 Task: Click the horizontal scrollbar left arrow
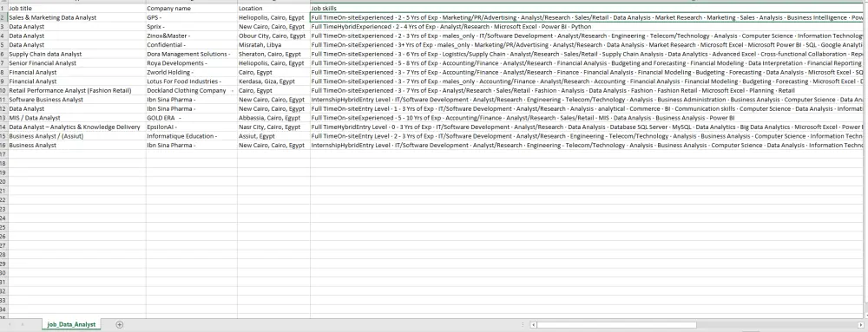click(534, 325)
